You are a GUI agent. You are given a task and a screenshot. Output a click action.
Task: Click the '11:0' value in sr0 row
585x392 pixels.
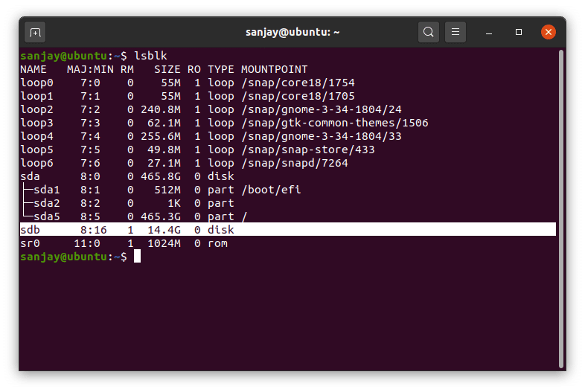point(87,243)
